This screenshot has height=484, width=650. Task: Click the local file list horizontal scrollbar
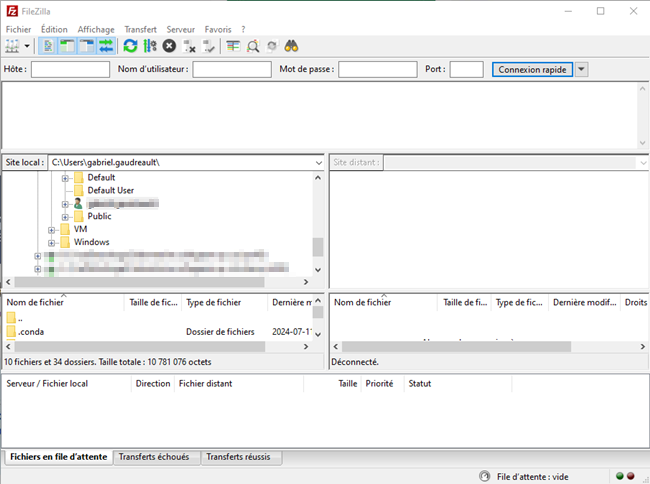[139, 346]
